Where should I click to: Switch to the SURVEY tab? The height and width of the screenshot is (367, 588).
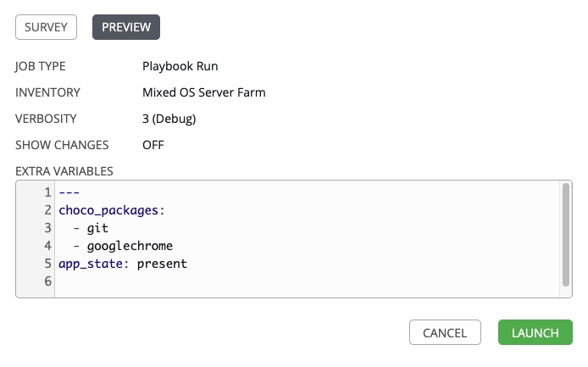pos(46,27)
